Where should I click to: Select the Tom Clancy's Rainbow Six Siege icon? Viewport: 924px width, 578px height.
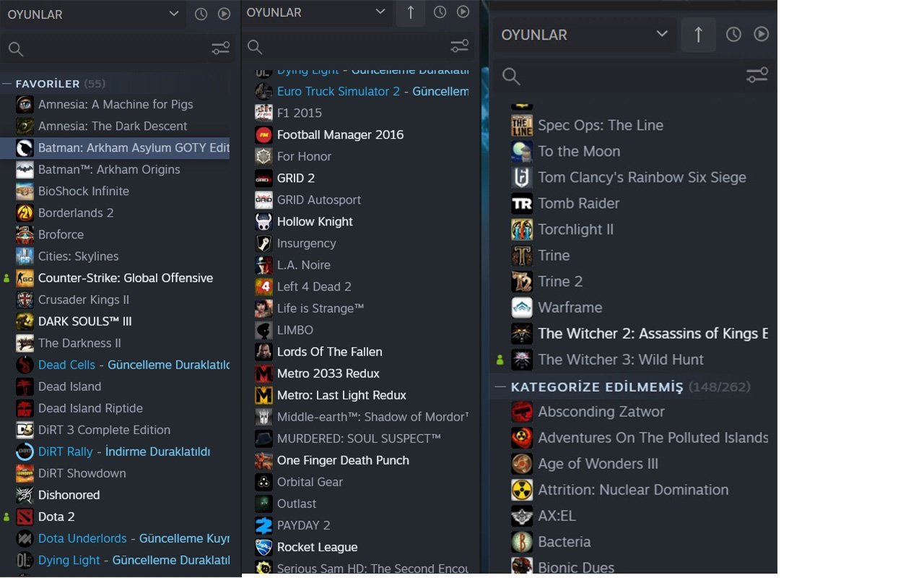522,178
